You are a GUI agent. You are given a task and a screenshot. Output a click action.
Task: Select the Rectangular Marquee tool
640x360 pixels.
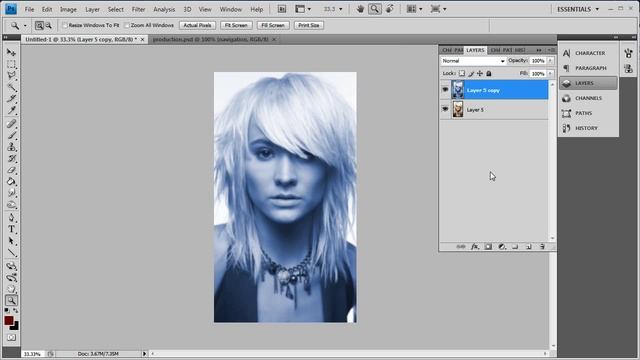click(11, 64)
